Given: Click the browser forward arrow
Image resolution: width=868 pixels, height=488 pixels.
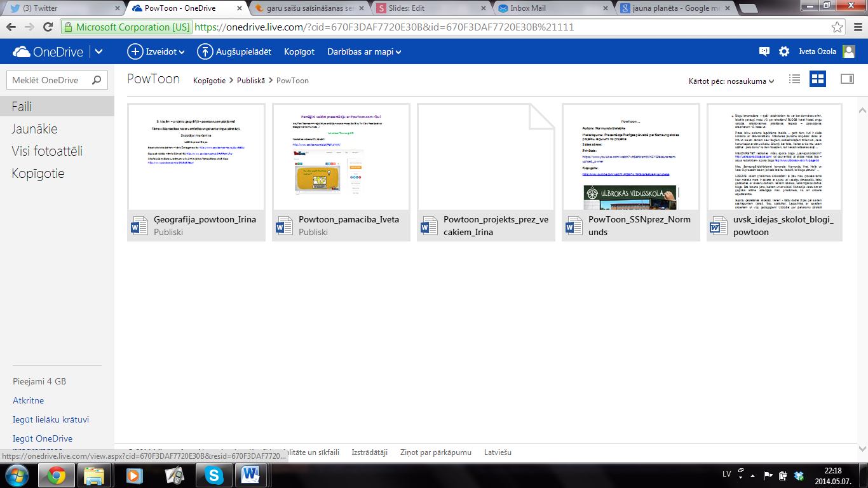Looking at the screenshot, I should pos(29,27).
